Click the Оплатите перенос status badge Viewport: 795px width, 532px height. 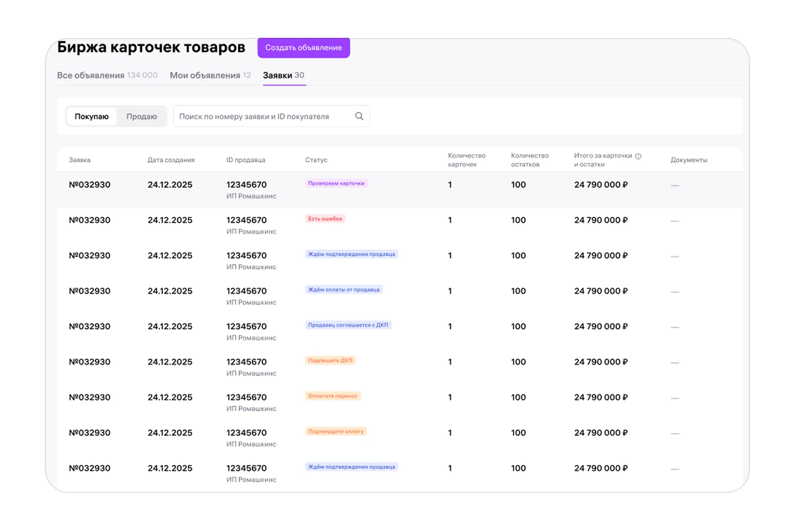(x=333, y=396)
